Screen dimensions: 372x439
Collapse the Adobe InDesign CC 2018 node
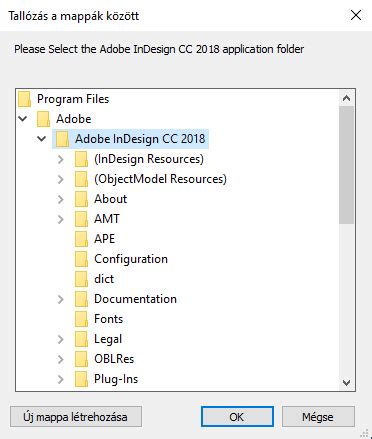(x=42, y=139)
